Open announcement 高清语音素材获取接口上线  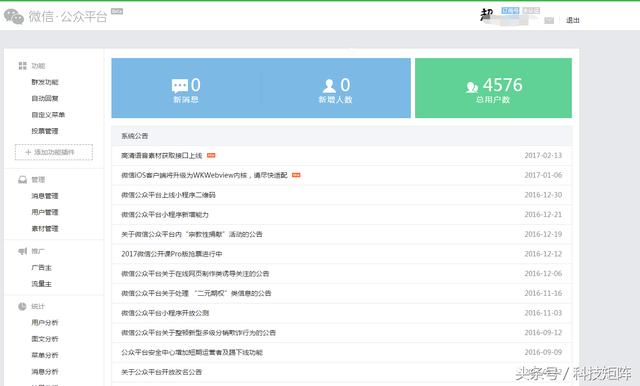point(162,155)
